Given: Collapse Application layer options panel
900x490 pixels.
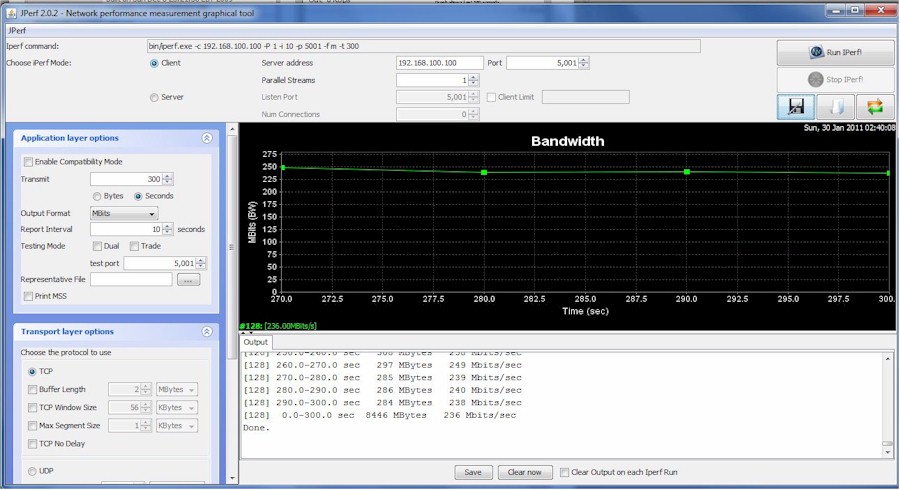Looking at the screenshot, I should [x=207, y=138].
